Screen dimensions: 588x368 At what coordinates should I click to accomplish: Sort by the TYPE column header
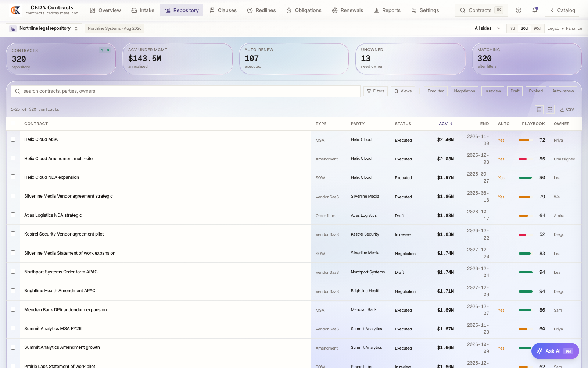(321, 124)
